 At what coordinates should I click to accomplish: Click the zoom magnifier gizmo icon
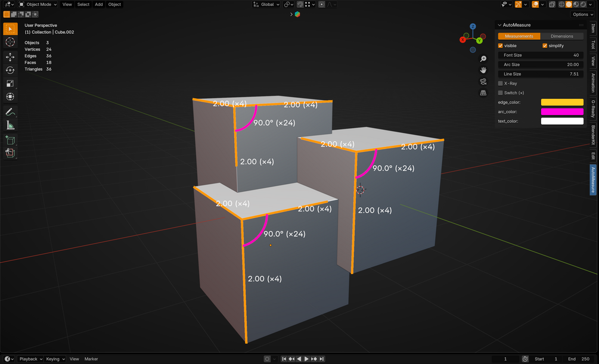click(483, 58)
